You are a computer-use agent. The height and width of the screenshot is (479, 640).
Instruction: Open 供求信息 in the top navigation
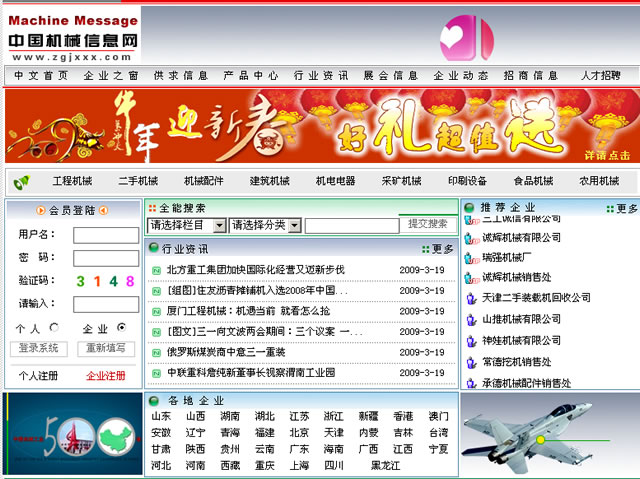(181, 75)
